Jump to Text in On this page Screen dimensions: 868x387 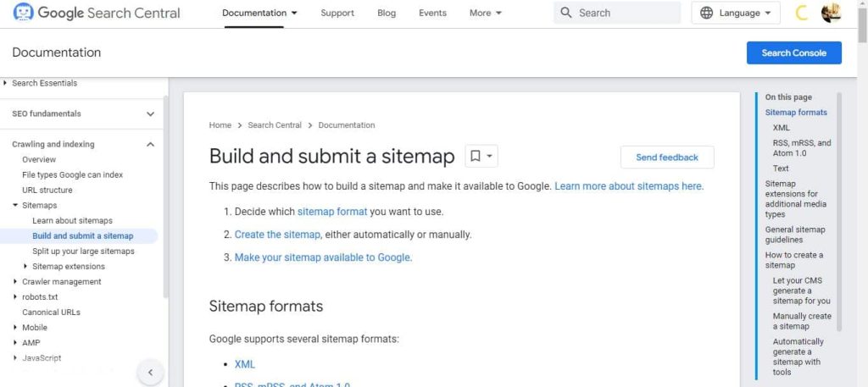(781, 168)
